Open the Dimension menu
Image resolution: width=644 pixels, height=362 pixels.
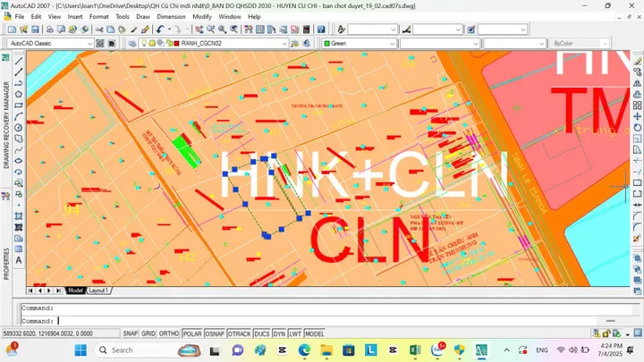pos(171,17)
